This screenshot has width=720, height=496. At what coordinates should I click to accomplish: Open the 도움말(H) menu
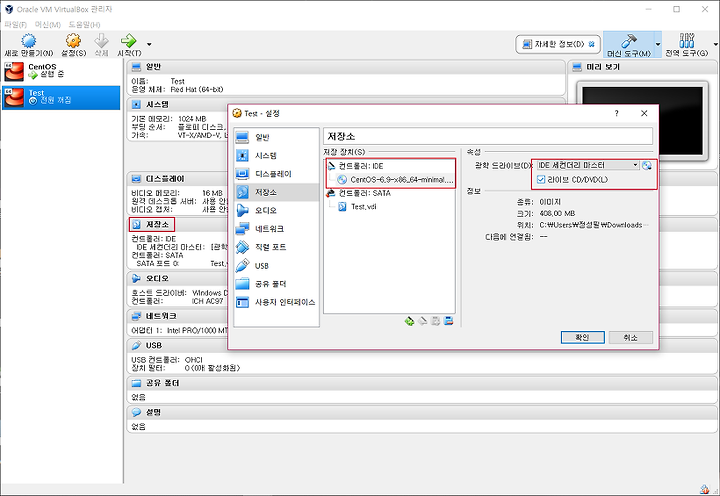84,24
